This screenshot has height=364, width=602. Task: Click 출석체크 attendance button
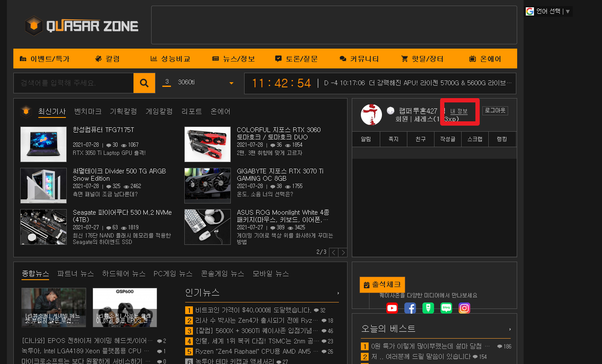pyautogui.click(x=382, y=285)
